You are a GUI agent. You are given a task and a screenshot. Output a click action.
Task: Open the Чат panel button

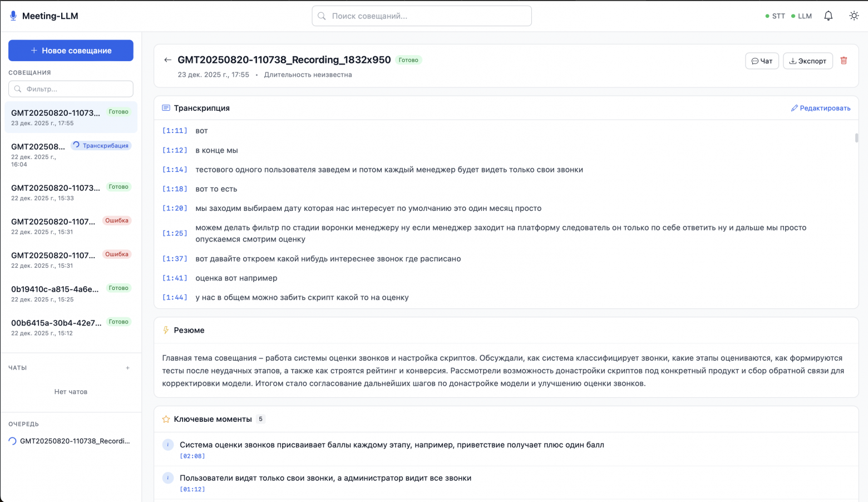(x=762, y=61)
